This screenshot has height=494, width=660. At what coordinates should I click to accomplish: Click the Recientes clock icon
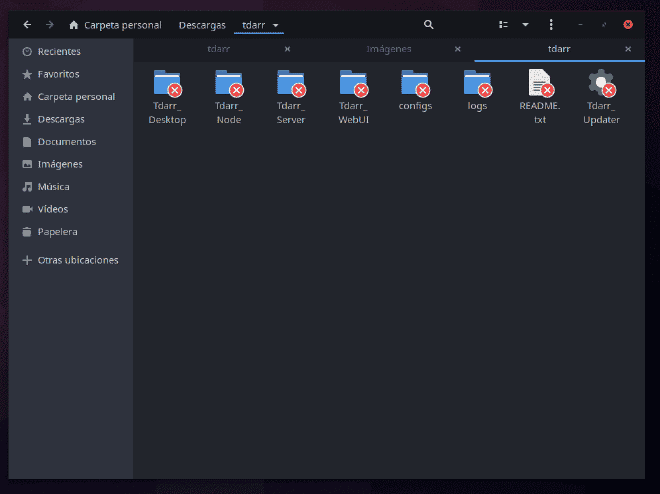tap(27, 51)
